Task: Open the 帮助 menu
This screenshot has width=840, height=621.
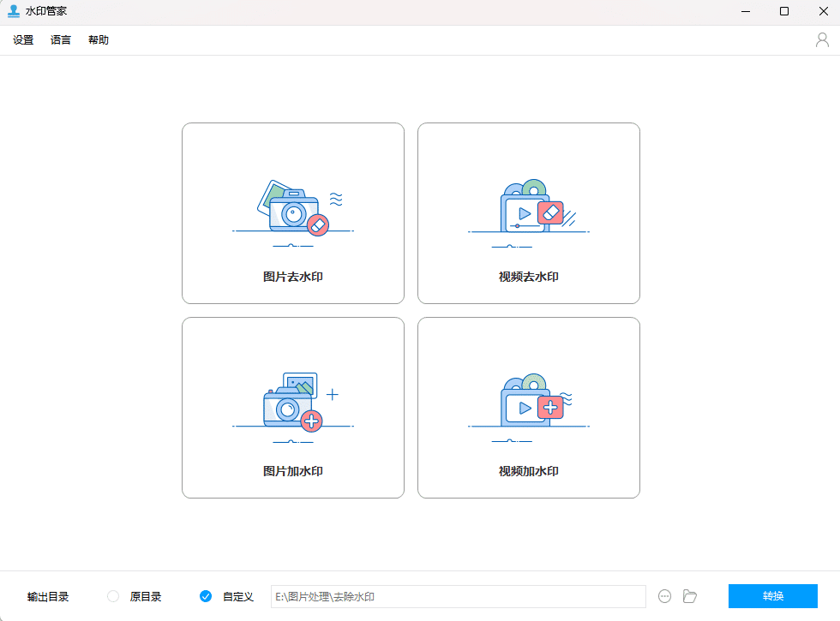Action: pos(98,39)
